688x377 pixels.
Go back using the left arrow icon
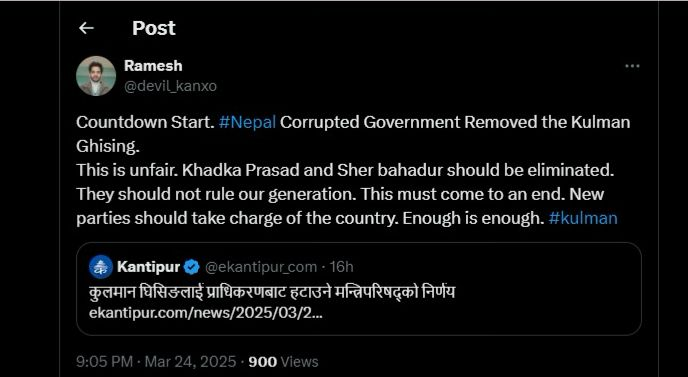86,29
